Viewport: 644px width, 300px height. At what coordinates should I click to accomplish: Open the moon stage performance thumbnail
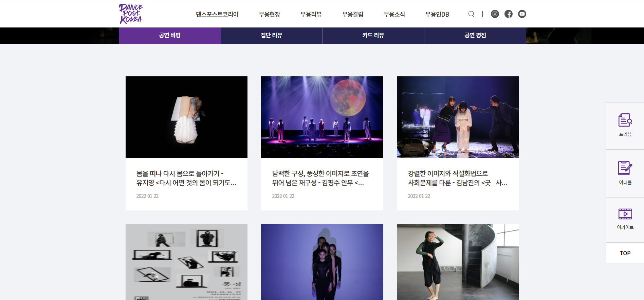(322, 117)
